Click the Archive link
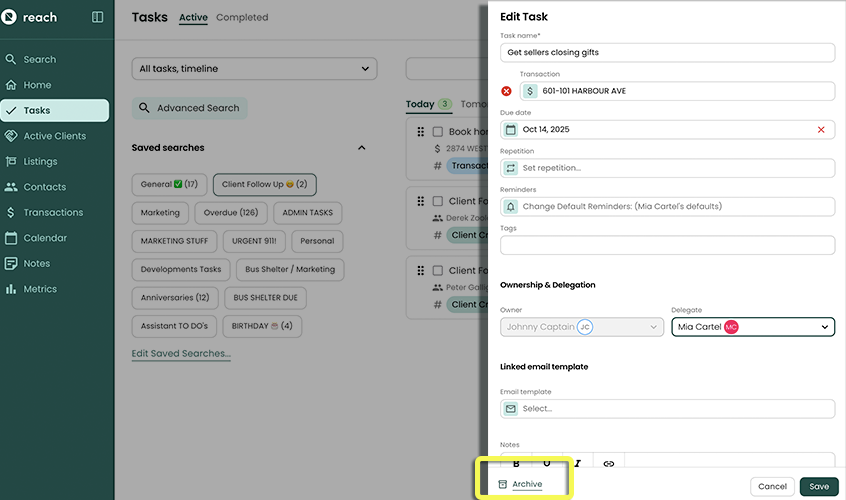846x500 pixels. [x=526, y=485]
